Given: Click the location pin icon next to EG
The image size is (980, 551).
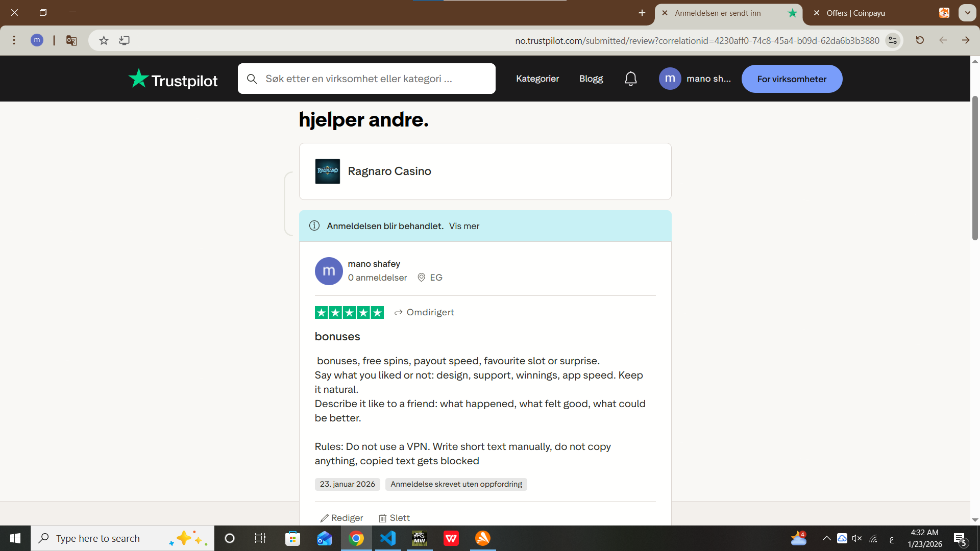Looking at the screenshot, I should point(422,278).
